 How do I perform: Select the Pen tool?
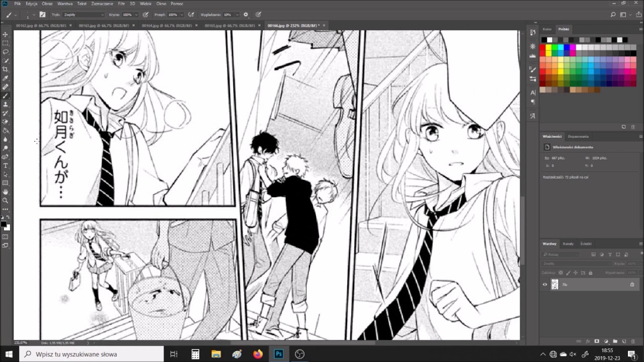6,157
